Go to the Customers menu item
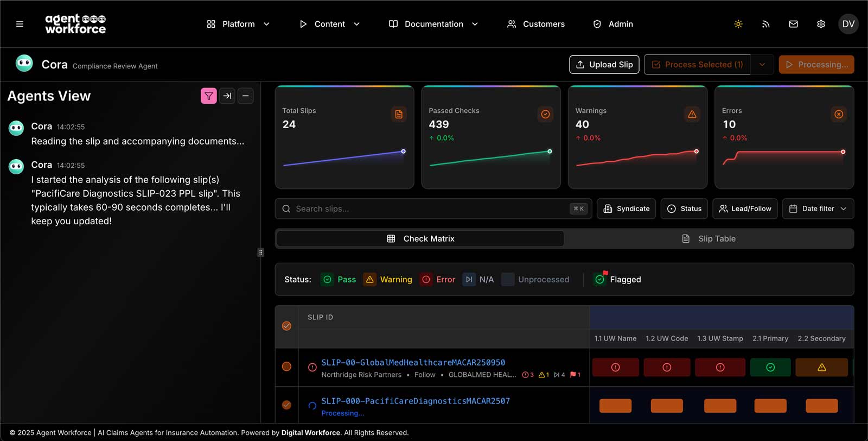 [x=536, y=24]
